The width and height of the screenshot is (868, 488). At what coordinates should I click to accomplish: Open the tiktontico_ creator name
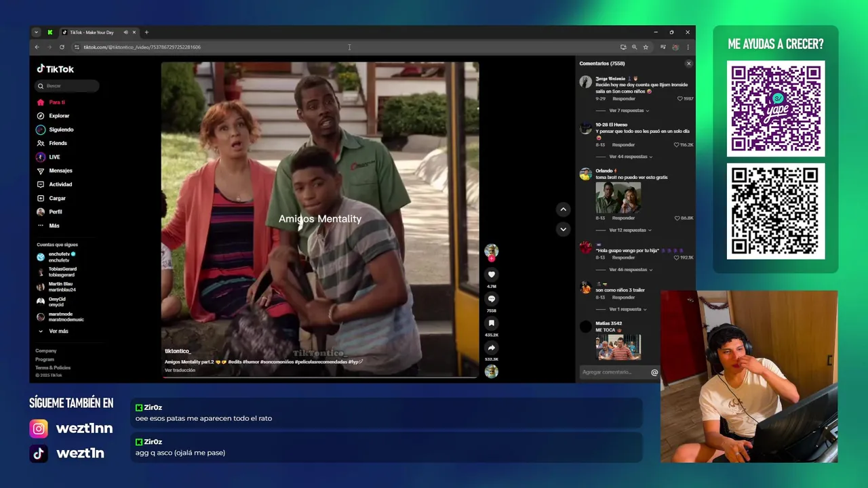(178, 351)
